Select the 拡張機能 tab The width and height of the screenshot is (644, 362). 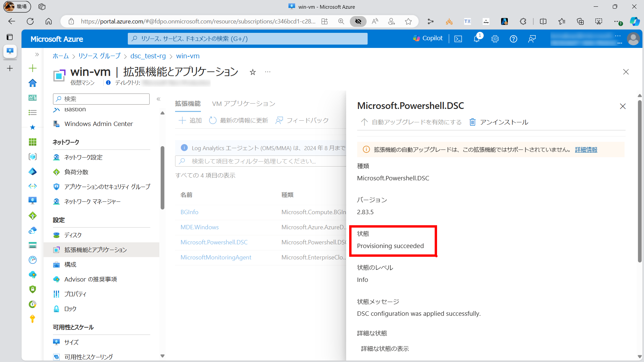click(187, 104)
